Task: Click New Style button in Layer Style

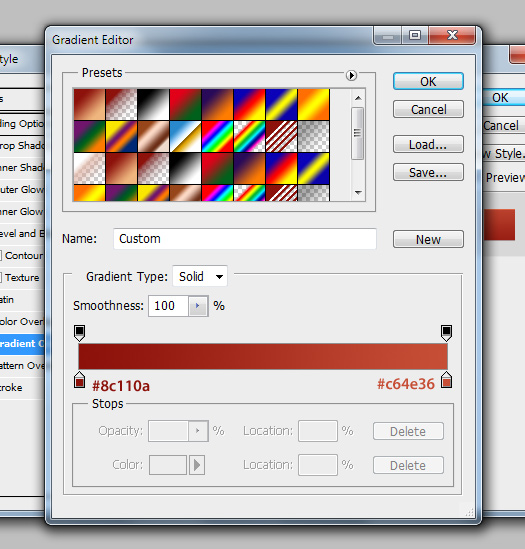Action: 504,153
